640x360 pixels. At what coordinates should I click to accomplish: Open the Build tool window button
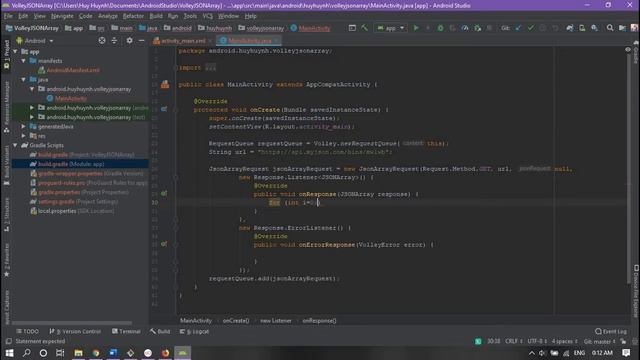point(160,331)
